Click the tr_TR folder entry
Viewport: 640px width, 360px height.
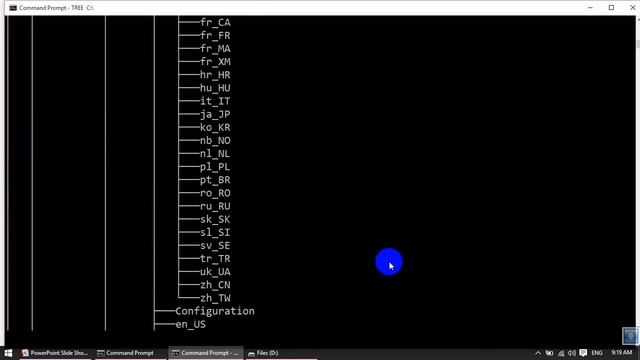(215, 259)
